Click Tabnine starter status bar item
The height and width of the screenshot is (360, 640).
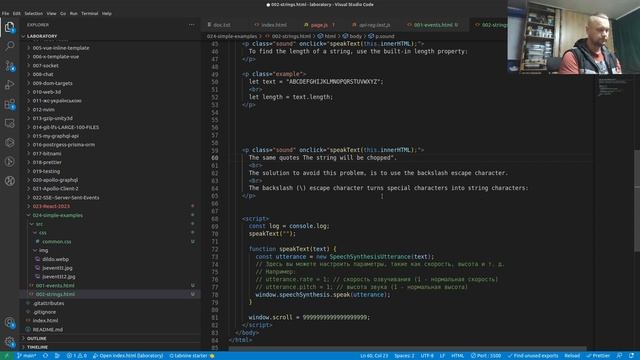[x=192, y=356]
